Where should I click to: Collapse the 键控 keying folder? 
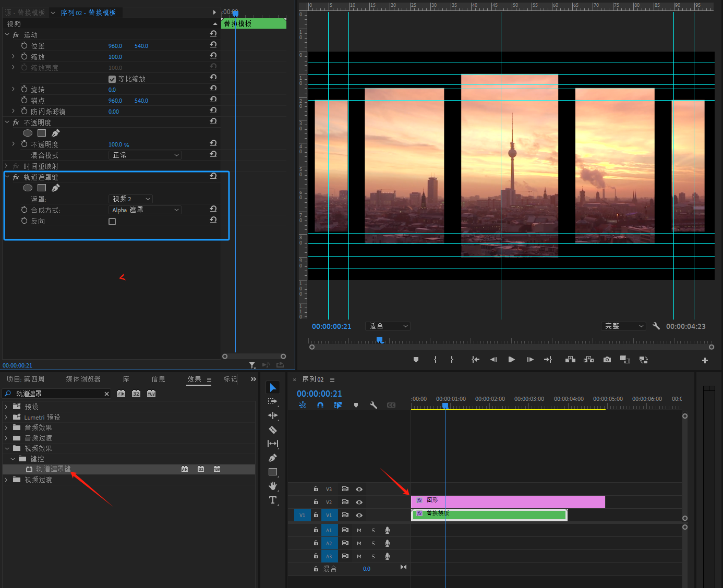click(13, 459)
